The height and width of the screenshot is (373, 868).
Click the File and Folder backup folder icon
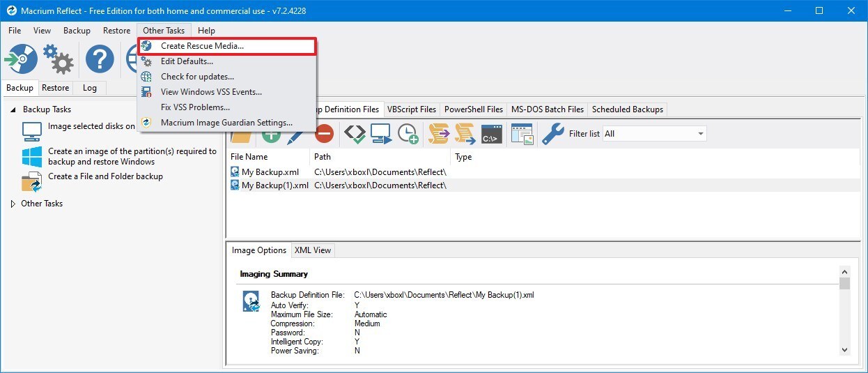click(32, 181)
